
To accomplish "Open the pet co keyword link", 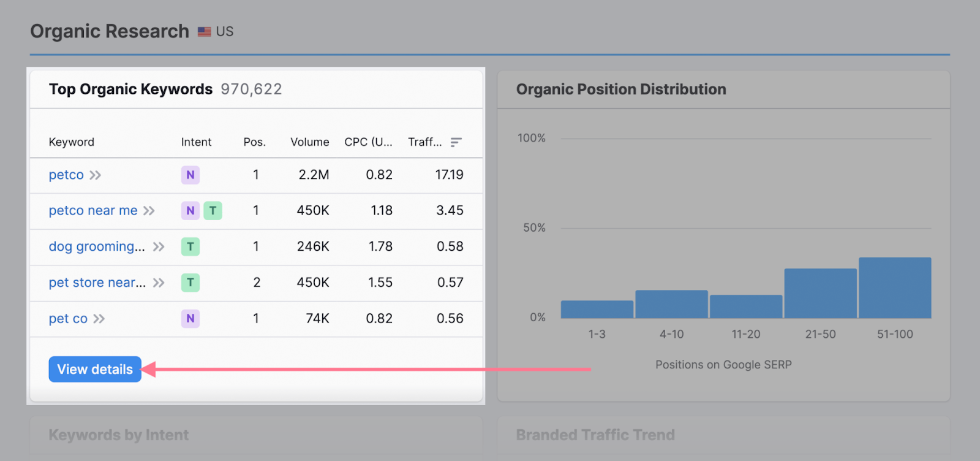I will pyautogui.click(x=68, y=319).
